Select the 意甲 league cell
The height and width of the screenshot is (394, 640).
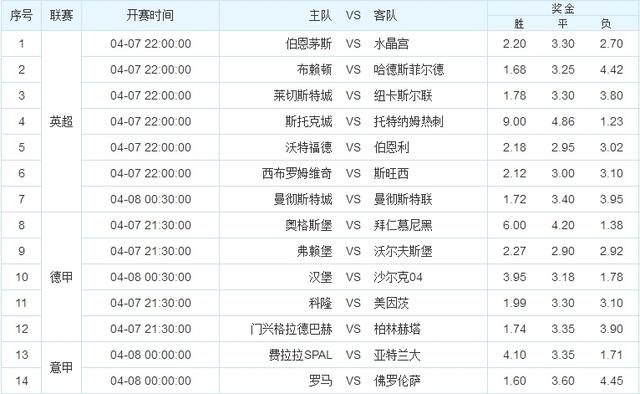coord(62,367)
